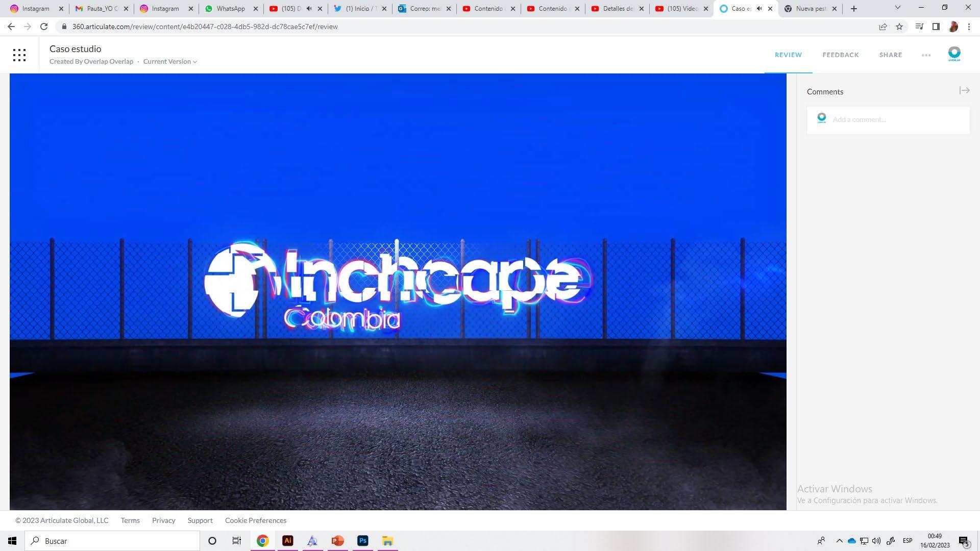Image resolution: width=980 pixels, height=551 pixels.
Task: Switch to the WhatsApp browser tab
Action: pos(231,9)
